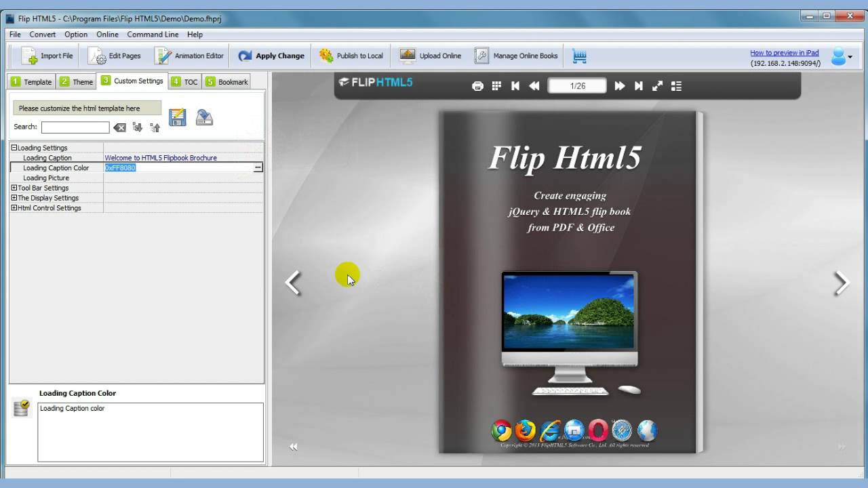Click the save settings disk icon
The height and width of the screenshot is (488, 868).
click(178, 117)
